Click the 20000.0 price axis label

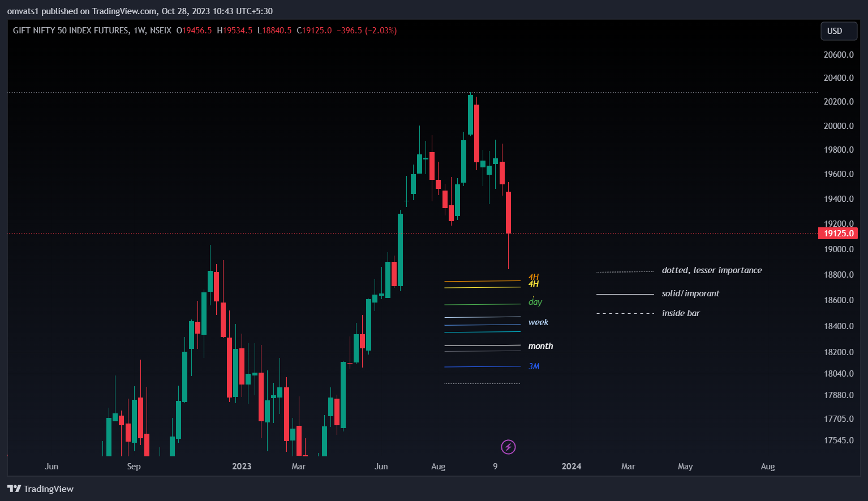click(x=839, y=126)
